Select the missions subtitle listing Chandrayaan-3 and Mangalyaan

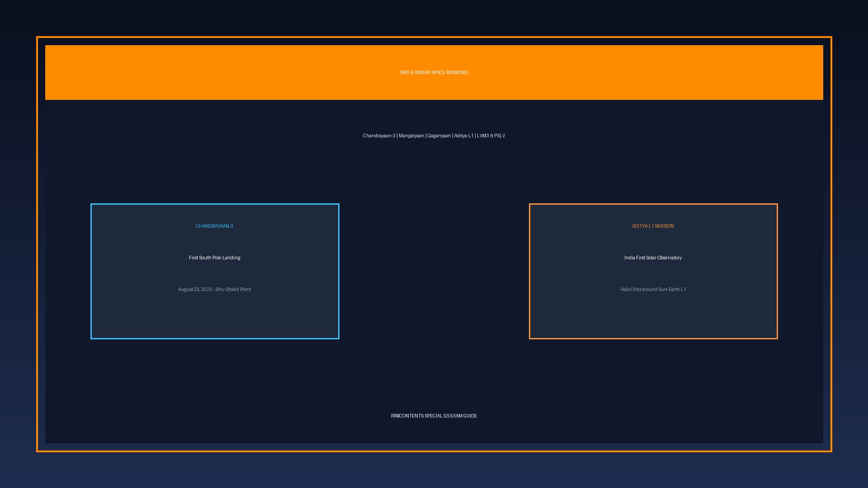point(434,136)
